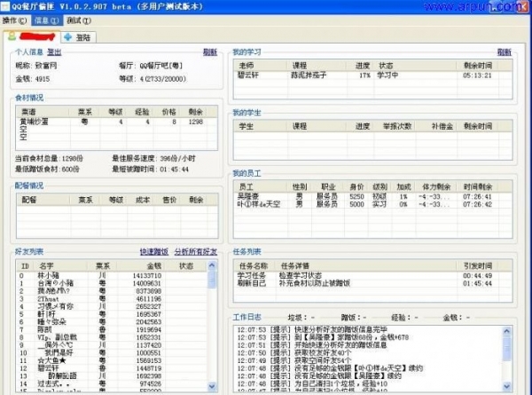Click 老师 column header in 我的学习
The height and width of the screenshot is (395, 532).
pos(260,65)
